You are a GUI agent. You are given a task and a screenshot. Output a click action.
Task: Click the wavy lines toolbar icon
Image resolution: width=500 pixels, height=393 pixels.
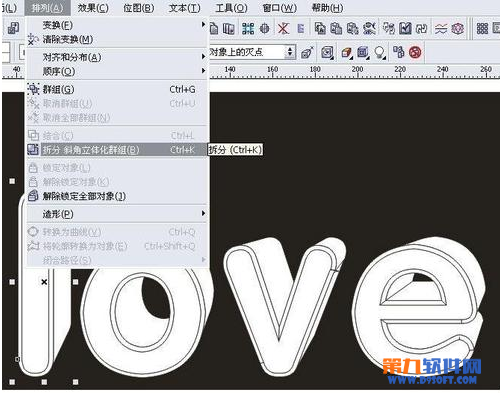[x=441, y=29]
